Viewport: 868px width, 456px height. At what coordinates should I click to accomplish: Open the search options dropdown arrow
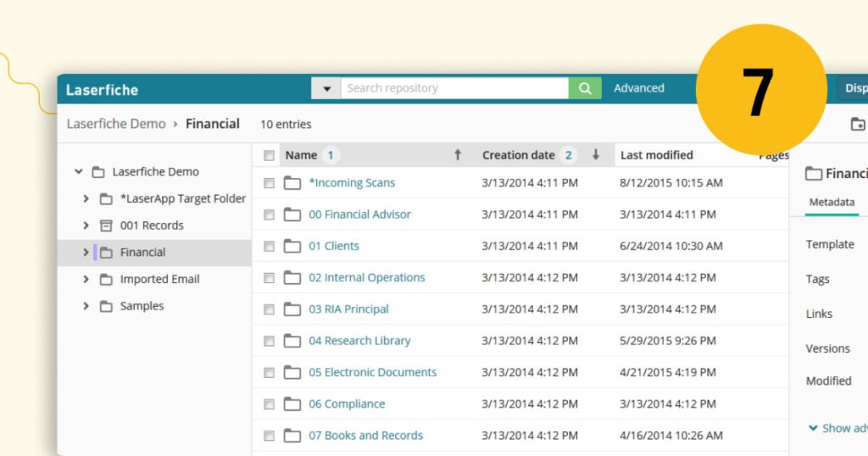[x=326, y=88]
